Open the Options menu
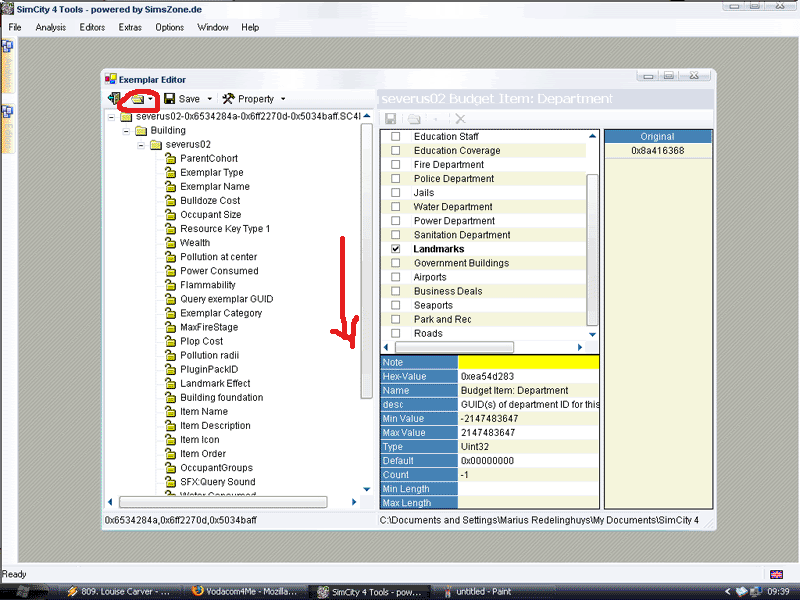 [169, 27]
